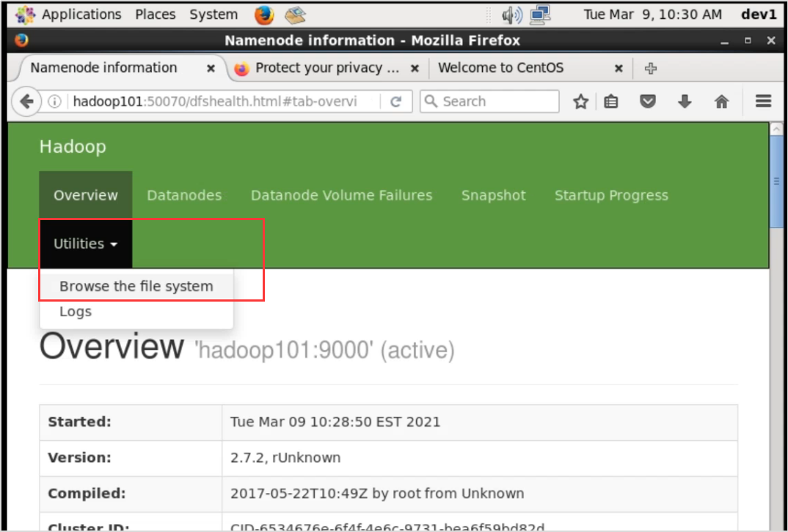Click the GNOME foot Applications icon
This screenshot has height=532, width=788.
coord(25,15)
